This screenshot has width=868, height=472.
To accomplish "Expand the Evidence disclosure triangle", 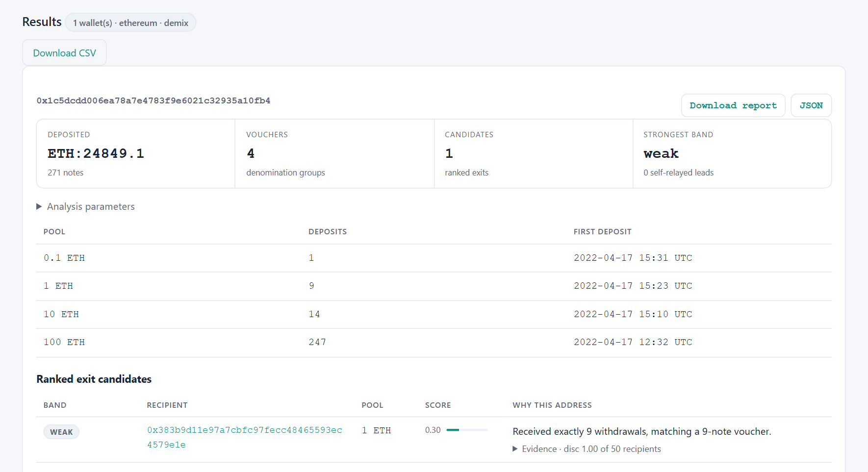I will click(515, 449).
